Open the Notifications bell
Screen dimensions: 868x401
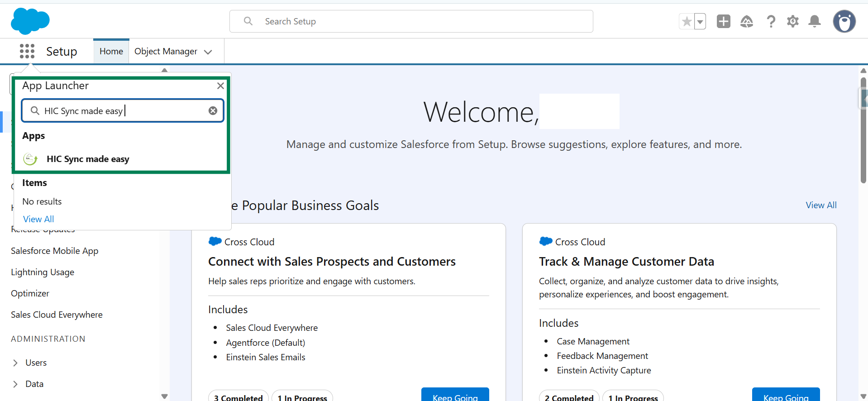[x=815, y=21]
